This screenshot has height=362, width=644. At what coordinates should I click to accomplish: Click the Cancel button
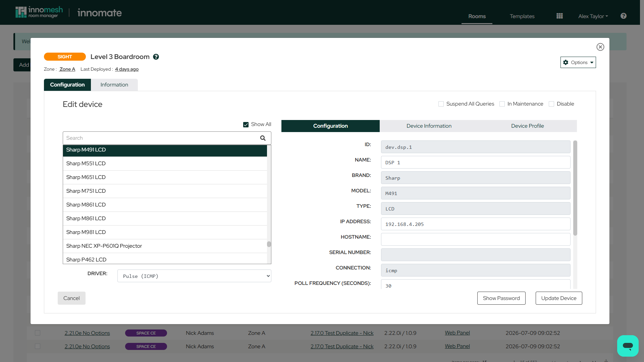pos(71,298)
